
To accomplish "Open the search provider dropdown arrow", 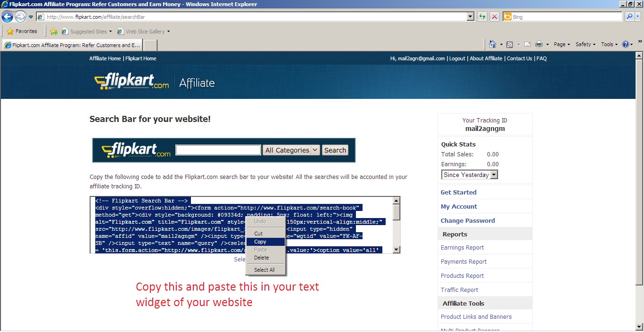I will (x=638, y=17).
